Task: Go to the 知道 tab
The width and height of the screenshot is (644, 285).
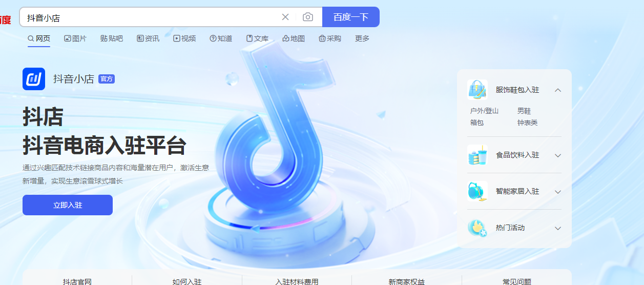Action: pos(221,38)
